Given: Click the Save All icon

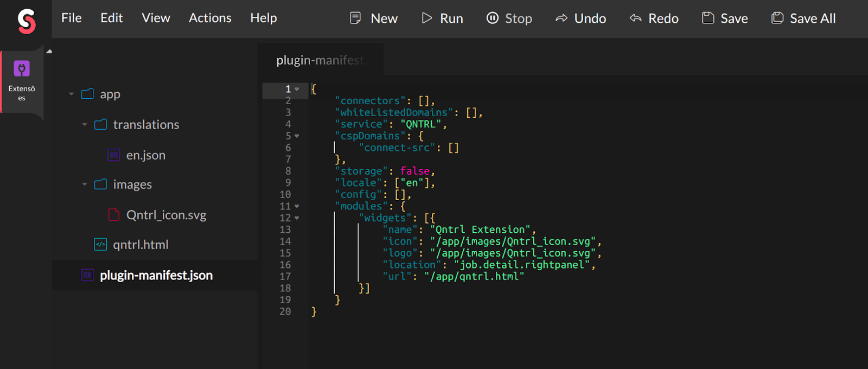Looking at the screenshot, I should [x=777, y=18].
